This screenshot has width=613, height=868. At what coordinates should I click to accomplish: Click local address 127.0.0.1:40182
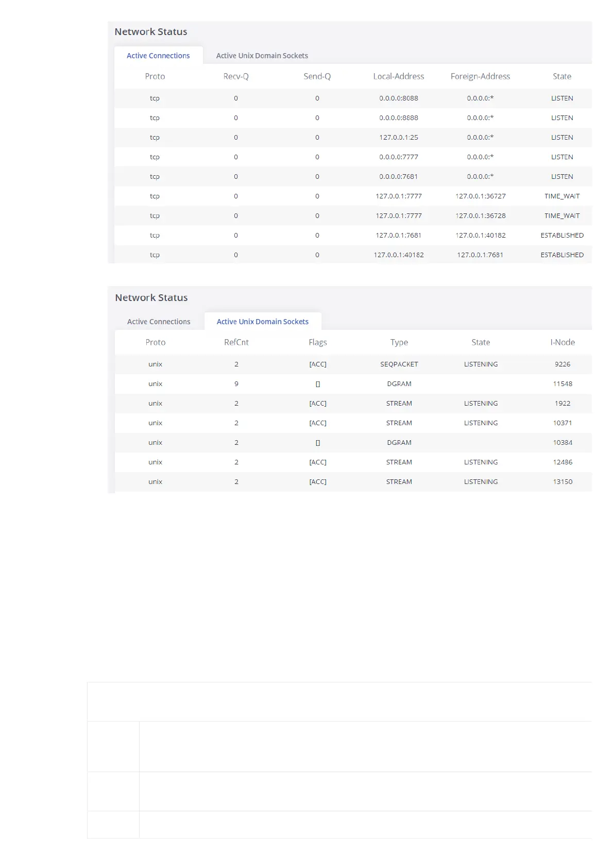coord(399,255)
